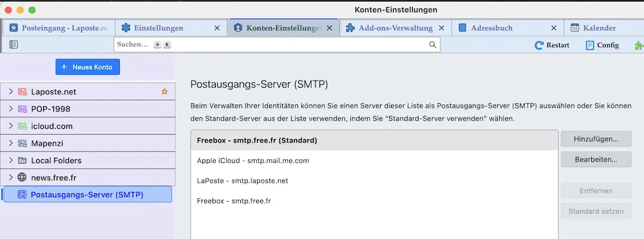Expand the Local Folders entry
Image resolution: width=644 pixels, height=239 pixels.
click(11, 160)
